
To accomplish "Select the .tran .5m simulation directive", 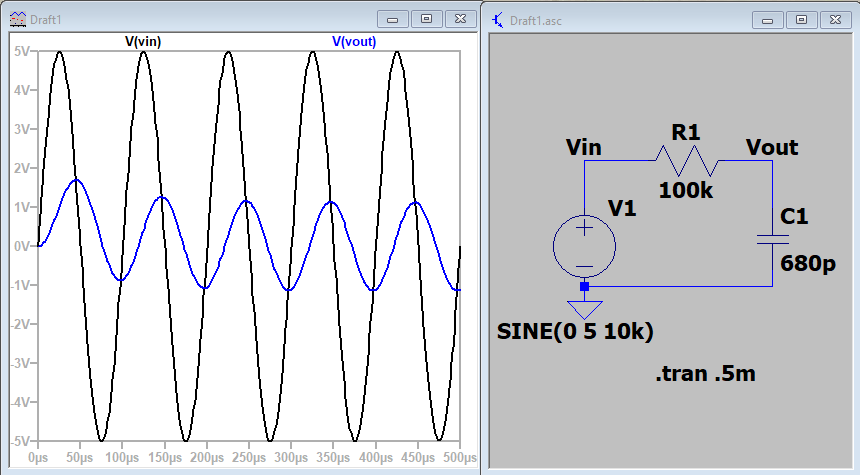I will [x=704, y=375].
